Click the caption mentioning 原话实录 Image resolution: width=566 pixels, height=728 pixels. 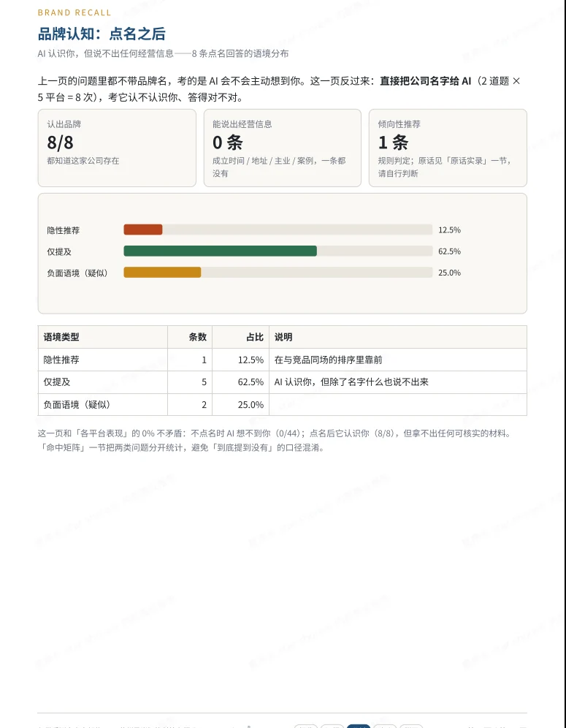tap(445, 167)
